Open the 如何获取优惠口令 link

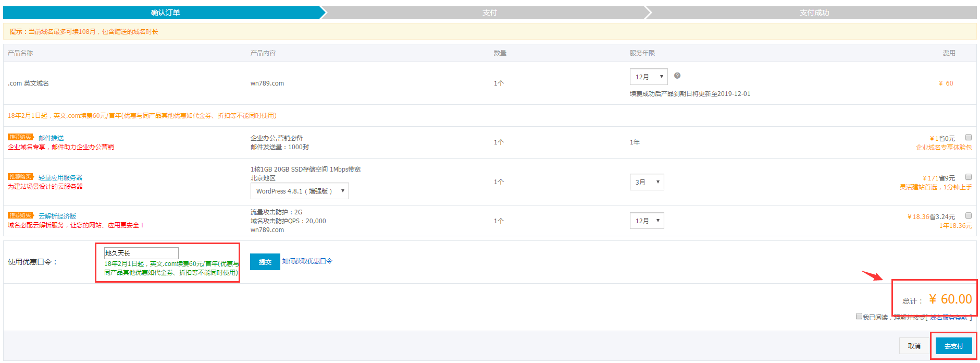307,261
